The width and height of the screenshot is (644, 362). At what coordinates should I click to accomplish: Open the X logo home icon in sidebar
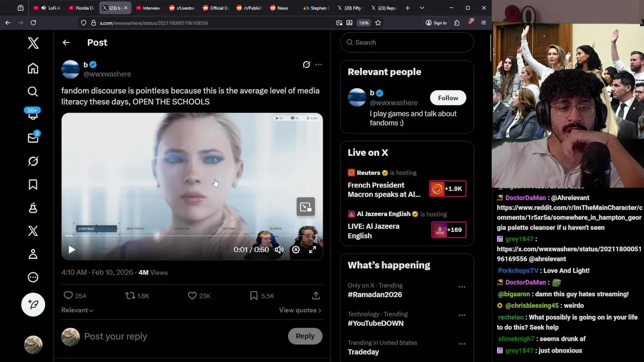click(x=33, y=43)
